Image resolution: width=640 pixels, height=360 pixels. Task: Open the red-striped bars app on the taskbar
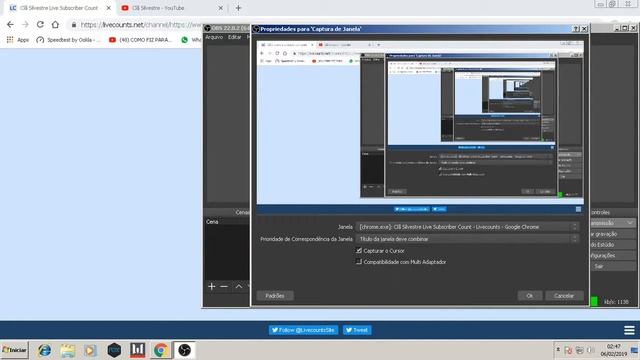(x=138, y=350)
